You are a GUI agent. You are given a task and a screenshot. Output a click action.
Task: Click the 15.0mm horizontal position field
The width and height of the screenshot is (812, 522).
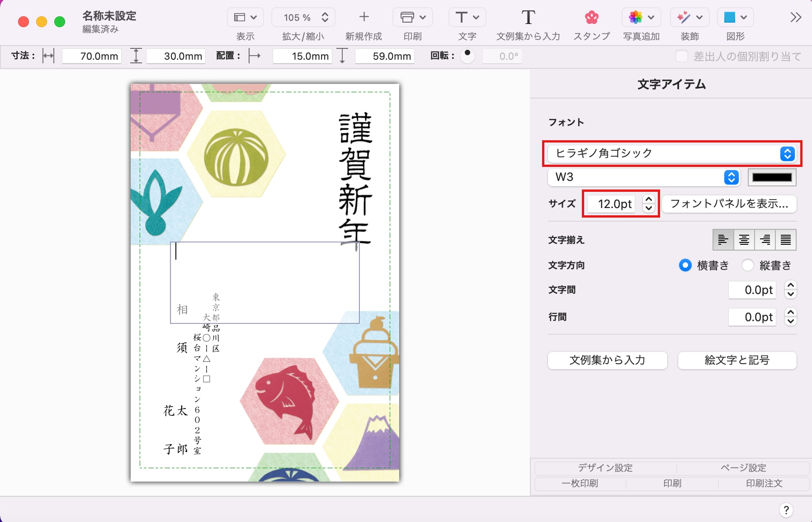pyautogui.click(x=302, y=56)
